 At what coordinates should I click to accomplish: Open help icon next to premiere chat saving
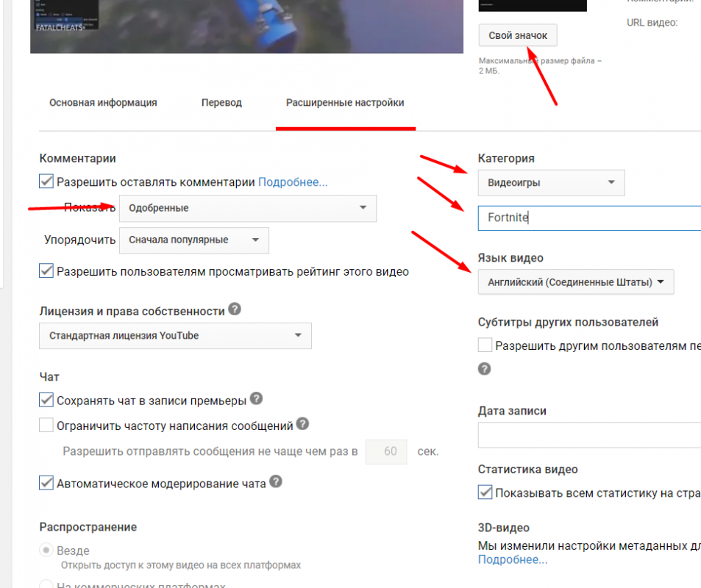256,398
